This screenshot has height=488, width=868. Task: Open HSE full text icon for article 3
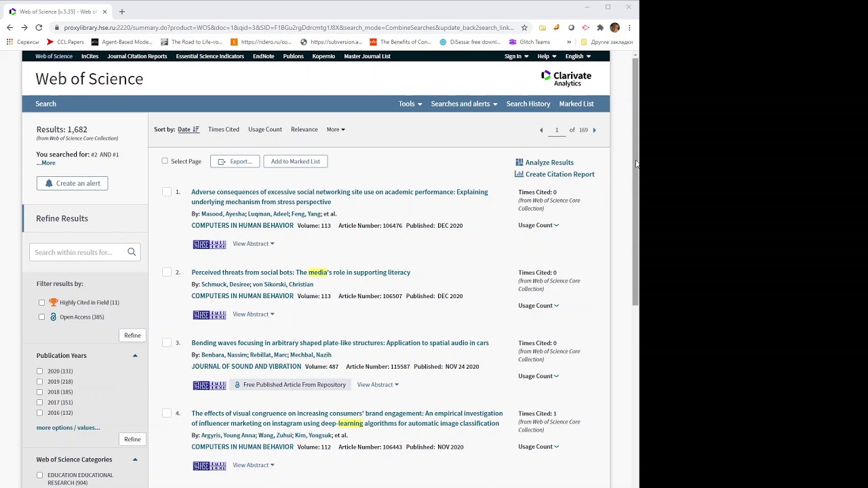pyautogui.click(x=209, y=386)
